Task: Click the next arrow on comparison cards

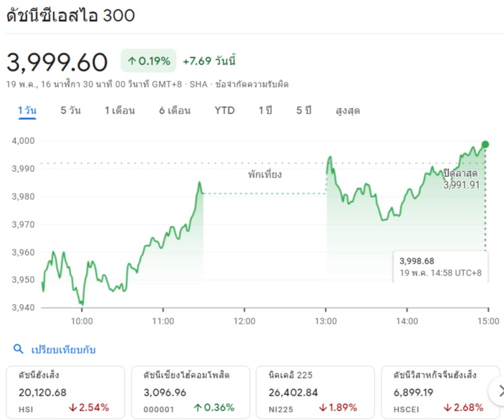Action: (498, 391)
